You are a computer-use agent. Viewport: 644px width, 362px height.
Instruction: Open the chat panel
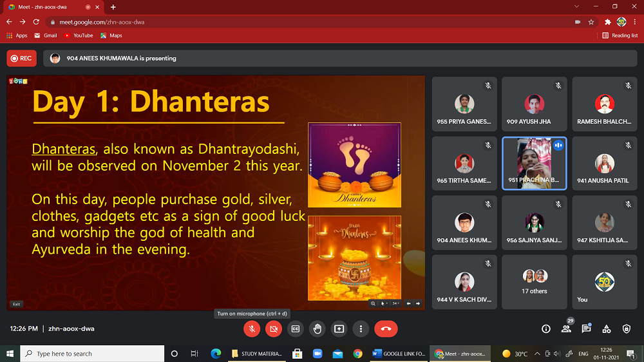(x=586, y=329)
